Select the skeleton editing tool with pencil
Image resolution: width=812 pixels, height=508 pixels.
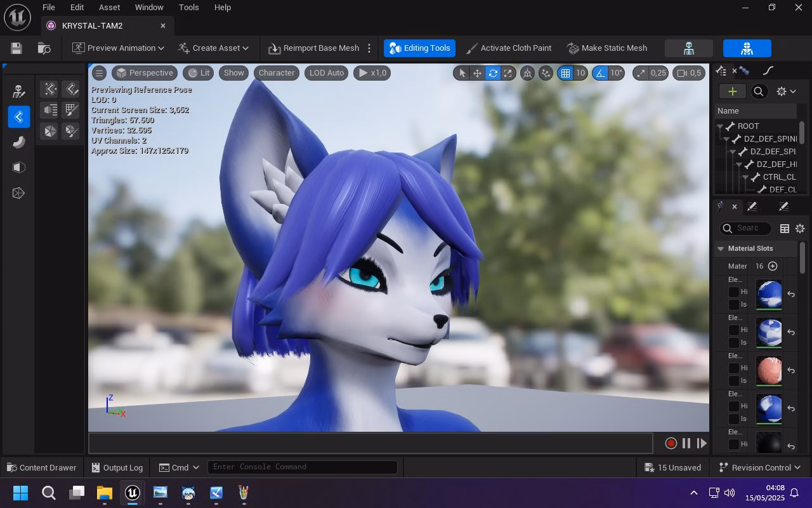tap(18, 91)
